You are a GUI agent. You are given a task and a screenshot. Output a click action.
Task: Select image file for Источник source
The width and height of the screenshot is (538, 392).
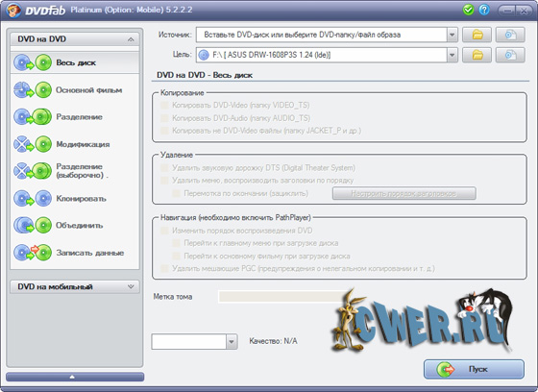510,35
